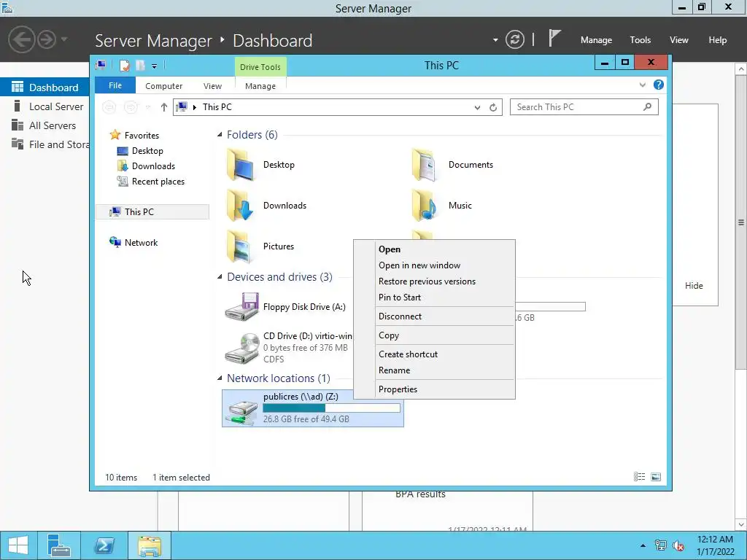The image size is (747, 560).
Task: Click Server Manager forward arrow button
Action: click(47, 39)
